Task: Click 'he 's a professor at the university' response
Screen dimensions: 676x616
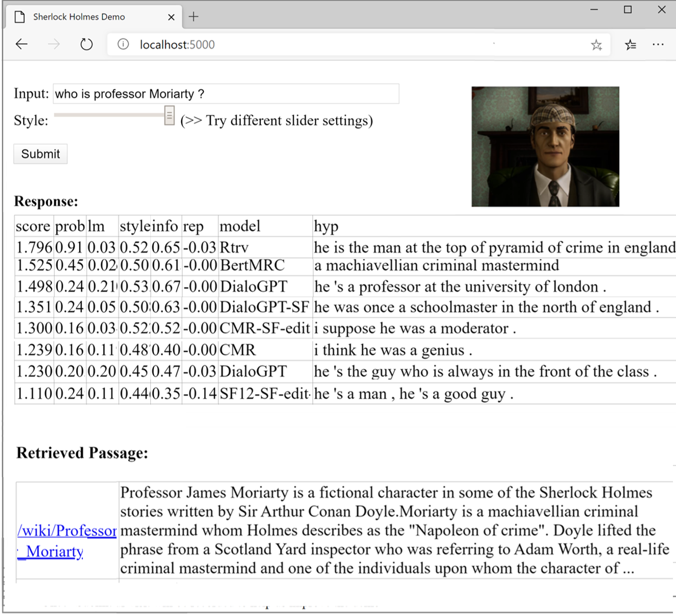Action: (x=460, y=286)
